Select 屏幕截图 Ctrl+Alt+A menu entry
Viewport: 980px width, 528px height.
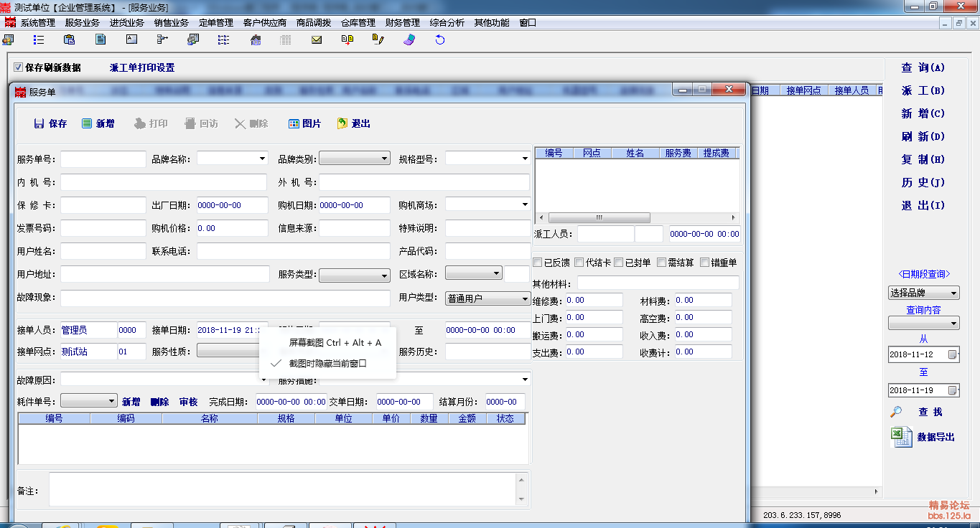(327, 343)
